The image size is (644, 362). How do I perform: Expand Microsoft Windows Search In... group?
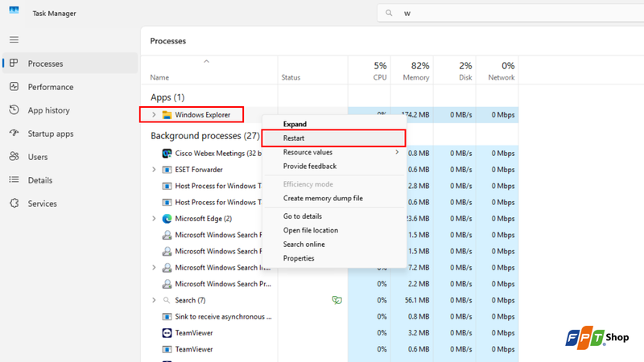[154, 268]
